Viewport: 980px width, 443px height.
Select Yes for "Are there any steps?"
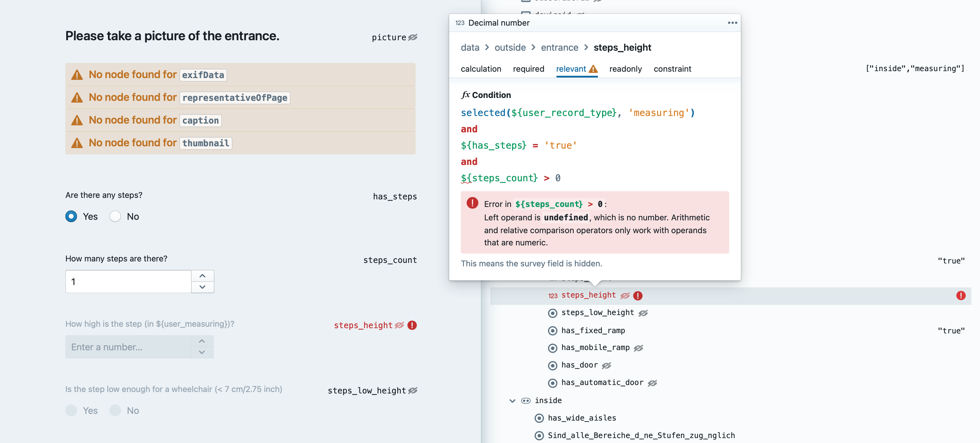coord(71,216)
